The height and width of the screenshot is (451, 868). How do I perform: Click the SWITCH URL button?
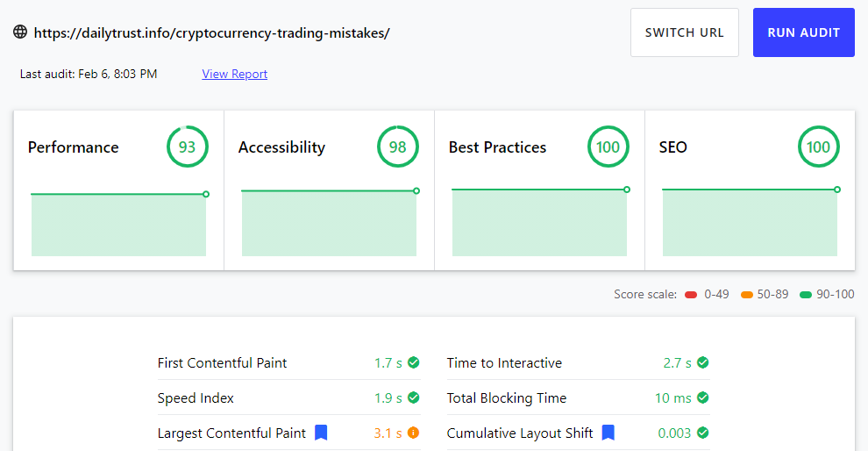pyautogui.click(x=684, y=32)
